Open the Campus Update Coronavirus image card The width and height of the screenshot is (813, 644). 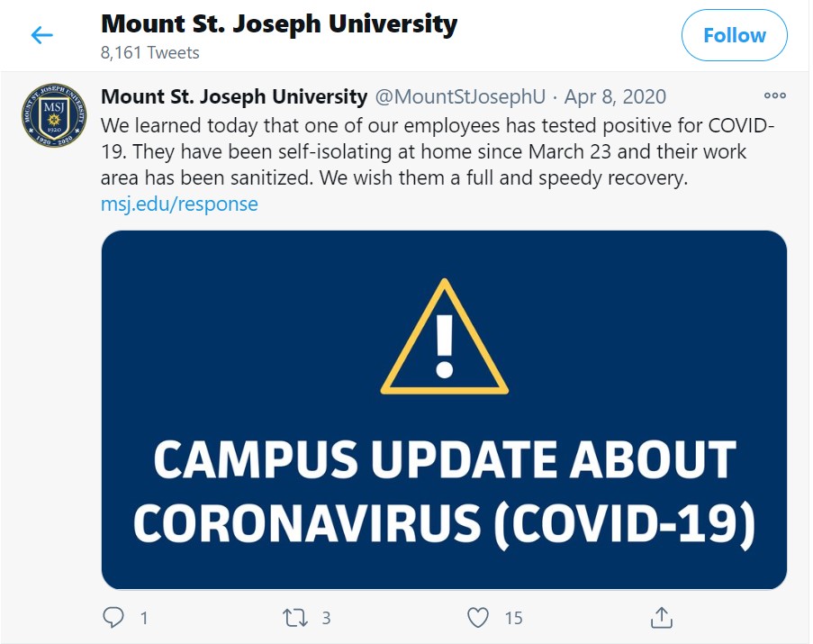tap(445, 410)
